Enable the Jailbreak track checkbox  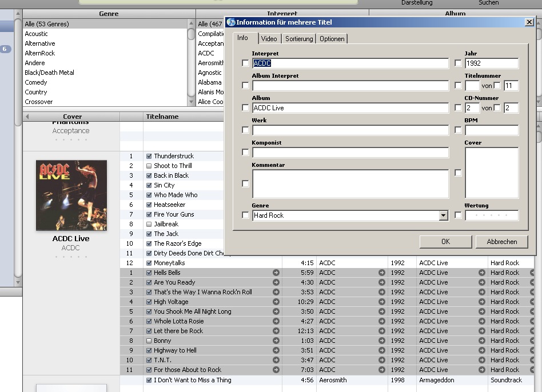(149, 224)
